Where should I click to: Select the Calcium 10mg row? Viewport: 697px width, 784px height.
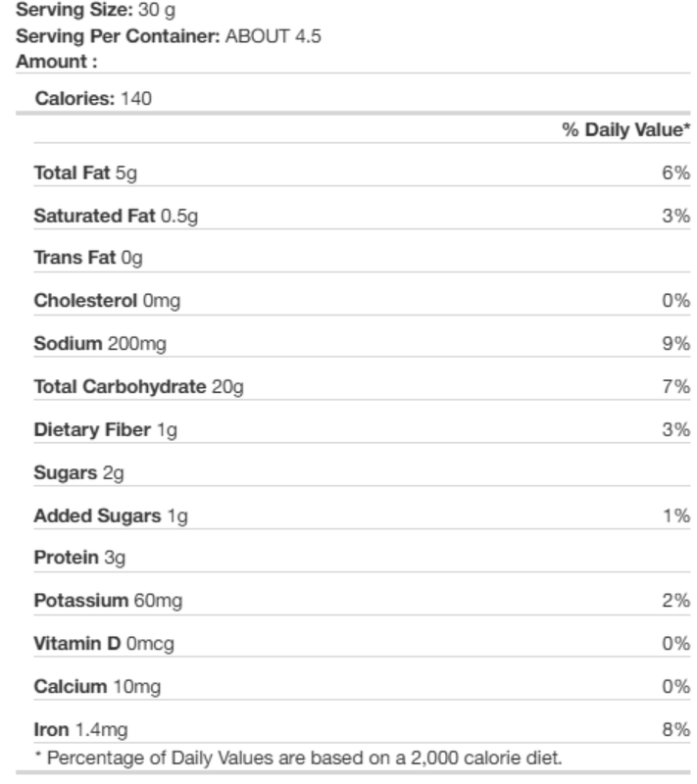[362, 686]
